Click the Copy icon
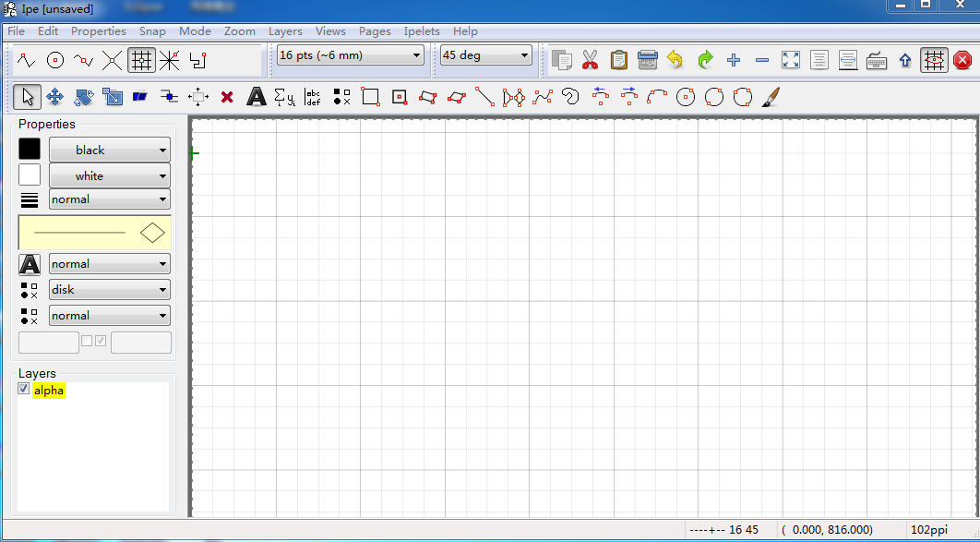The width and height of the screenshot is (980, 542). [562, 60]
